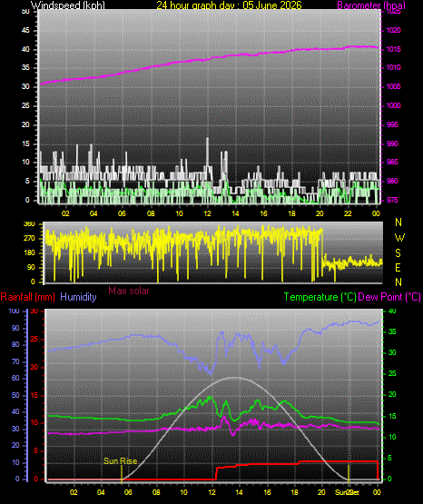Select the 24 hour graph date title
Screen dimensions: 423x504
229,5
